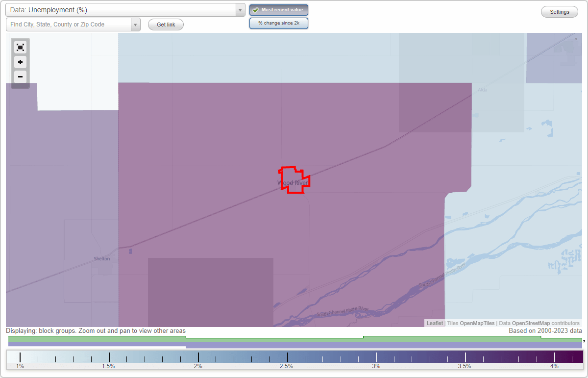The height and width of the screenshot is (378, 588).
Task: Zoom in with the plus button
Action: (x=20, y=62)
